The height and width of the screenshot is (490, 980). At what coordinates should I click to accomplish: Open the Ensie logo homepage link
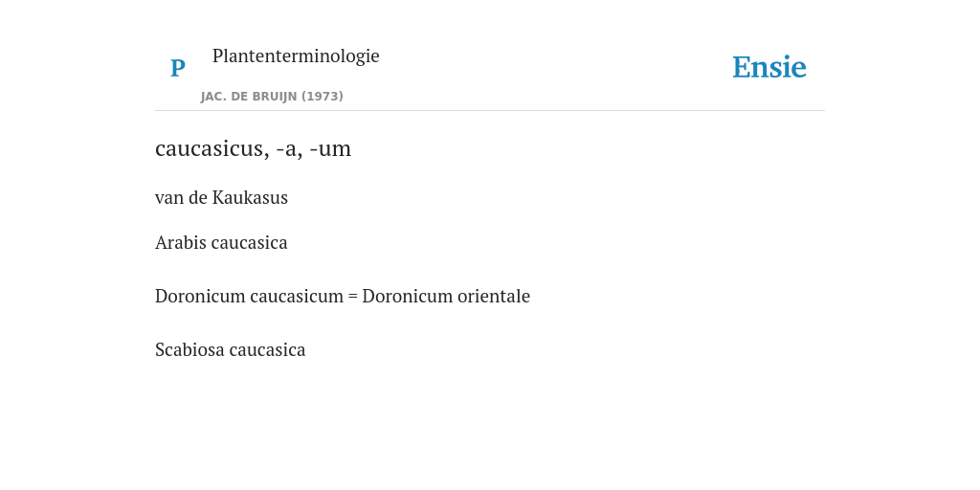click(x=768, y=67)
